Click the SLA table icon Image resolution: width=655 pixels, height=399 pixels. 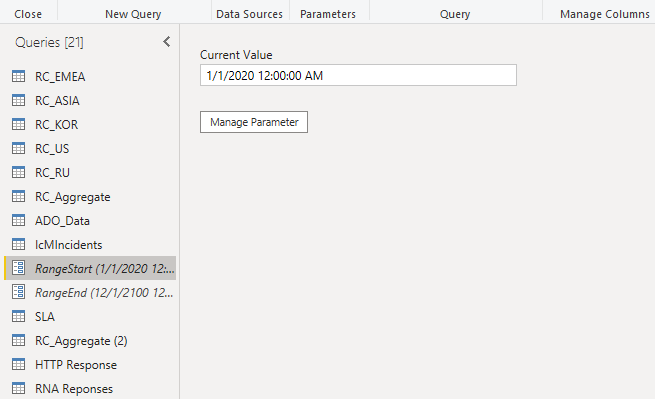[18, 316]
